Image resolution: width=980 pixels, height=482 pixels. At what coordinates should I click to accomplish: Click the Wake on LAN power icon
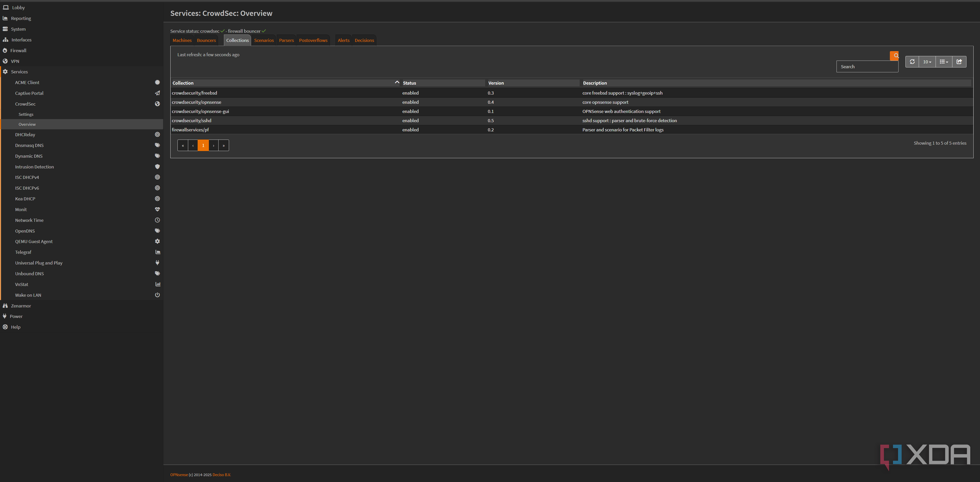click(x=157, y=295)
